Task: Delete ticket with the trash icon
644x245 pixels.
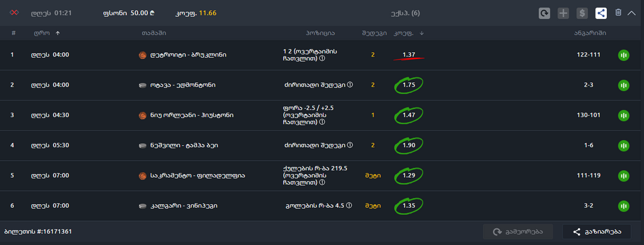Action: (618, 13)
